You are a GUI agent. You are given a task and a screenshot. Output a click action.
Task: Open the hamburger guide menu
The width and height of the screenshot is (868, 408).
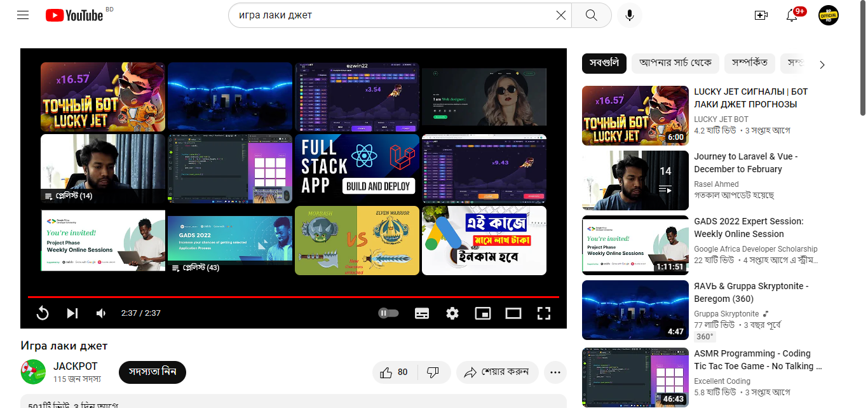click(x=23, y=15)
